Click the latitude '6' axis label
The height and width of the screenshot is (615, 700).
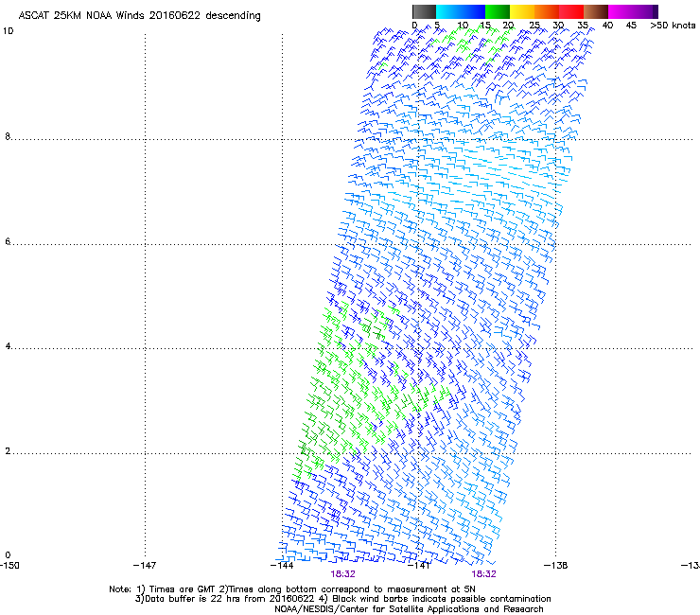(8, 241)
